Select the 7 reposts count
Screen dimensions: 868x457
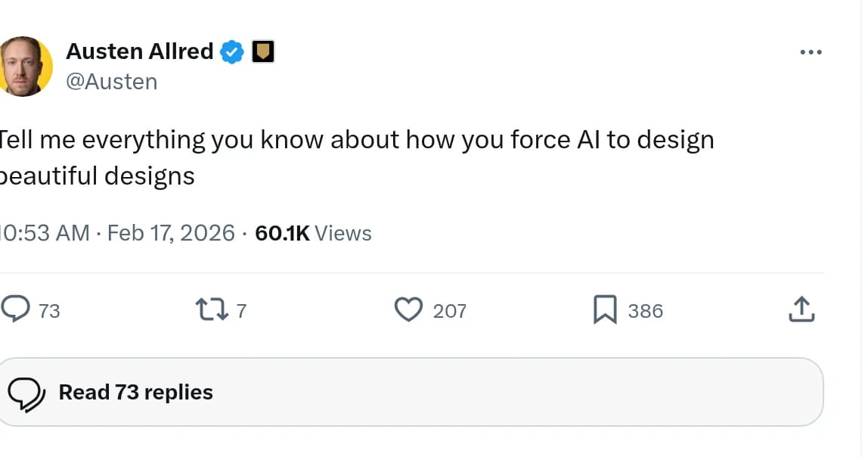(242, 309)
